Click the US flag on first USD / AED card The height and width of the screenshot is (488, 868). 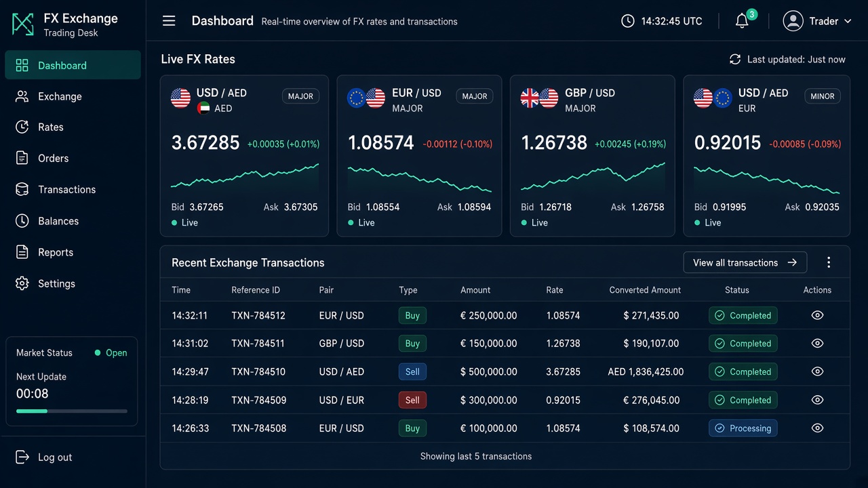[x=181, y=98]
